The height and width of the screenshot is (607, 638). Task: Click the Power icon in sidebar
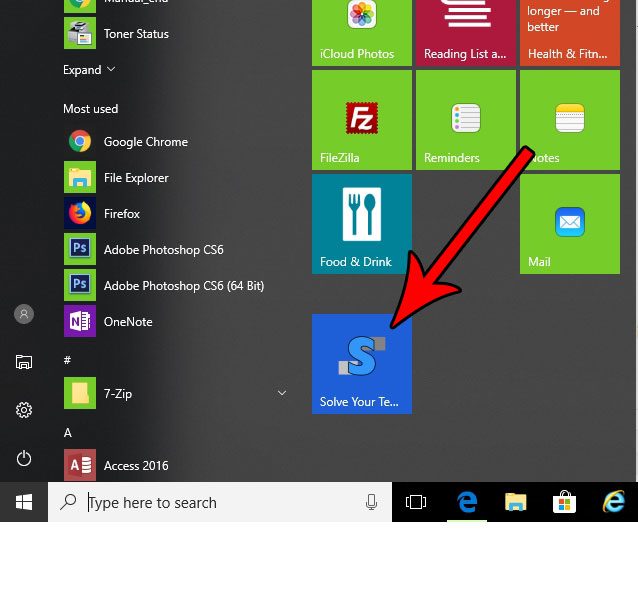(24, 458)
